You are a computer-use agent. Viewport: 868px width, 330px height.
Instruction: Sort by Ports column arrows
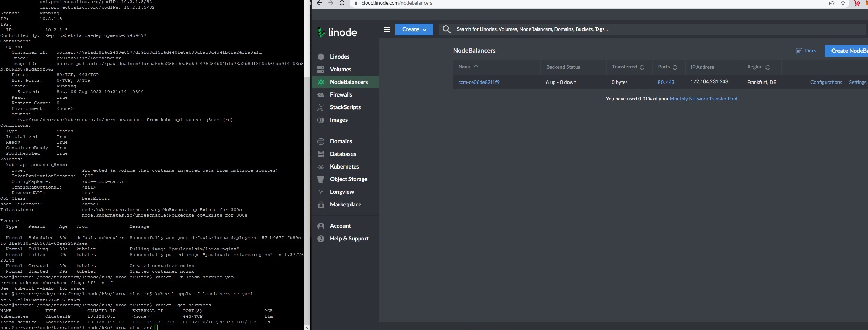coord(675,67)
